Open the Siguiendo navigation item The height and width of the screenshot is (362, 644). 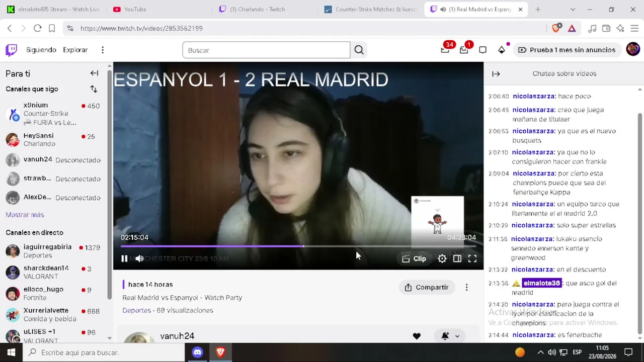coord(41,50)
